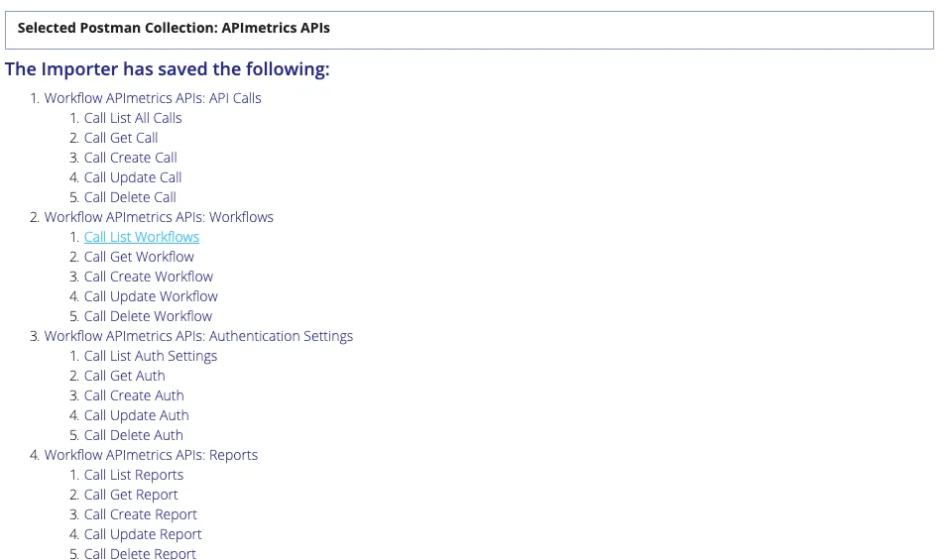Image resolution: width=950 pixels, height=560 pixels.
Task: Open the Call Delete Call link
Action: tap(130, 197)
